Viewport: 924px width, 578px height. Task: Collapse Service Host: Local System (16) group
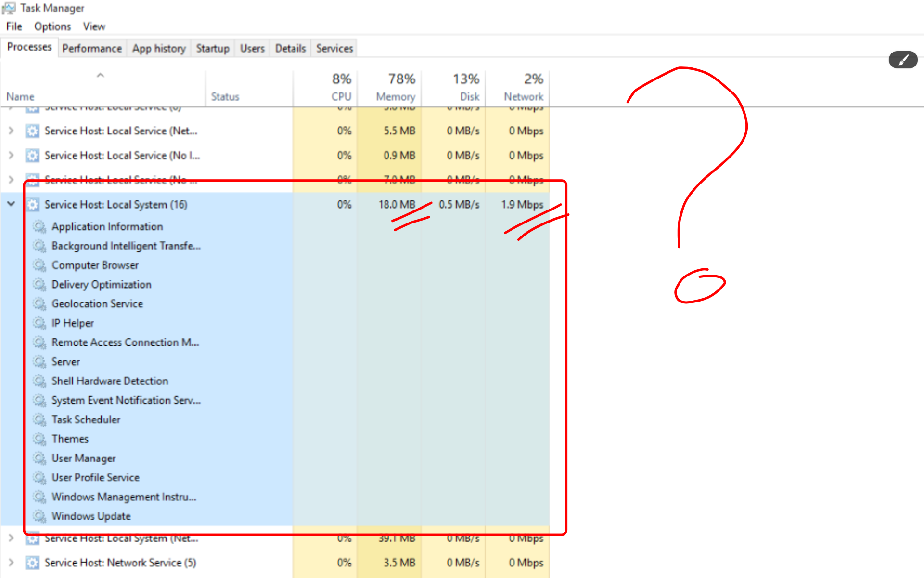[11, 204]
